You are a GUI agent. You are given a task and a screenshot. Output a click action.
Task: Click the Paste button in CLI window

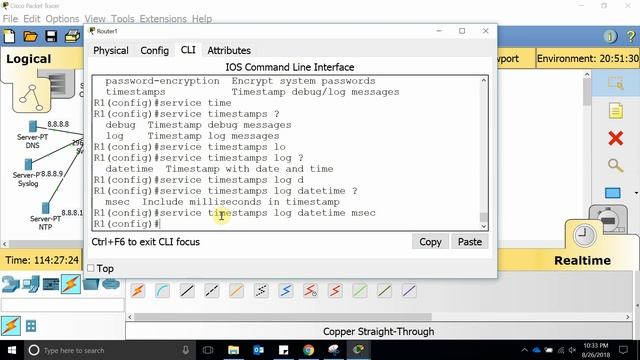pyautogui.click(x=470, y=242)
